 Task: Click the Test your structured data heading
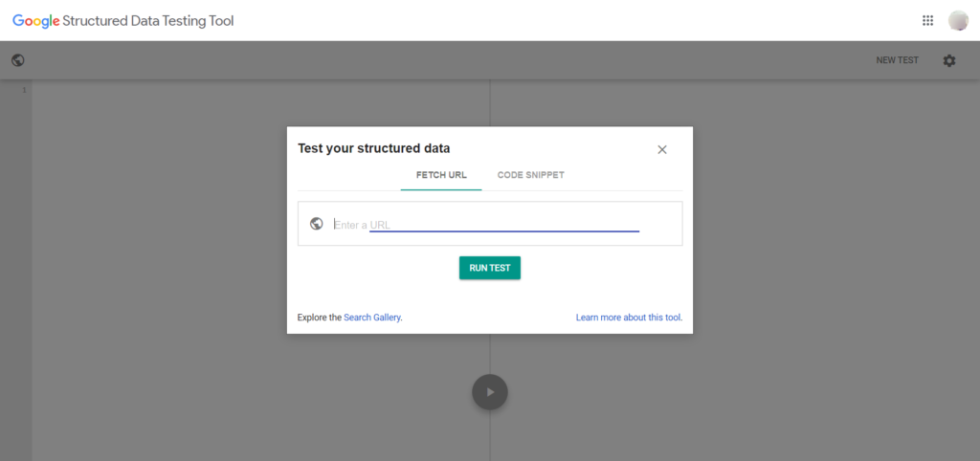click(374, 148)
